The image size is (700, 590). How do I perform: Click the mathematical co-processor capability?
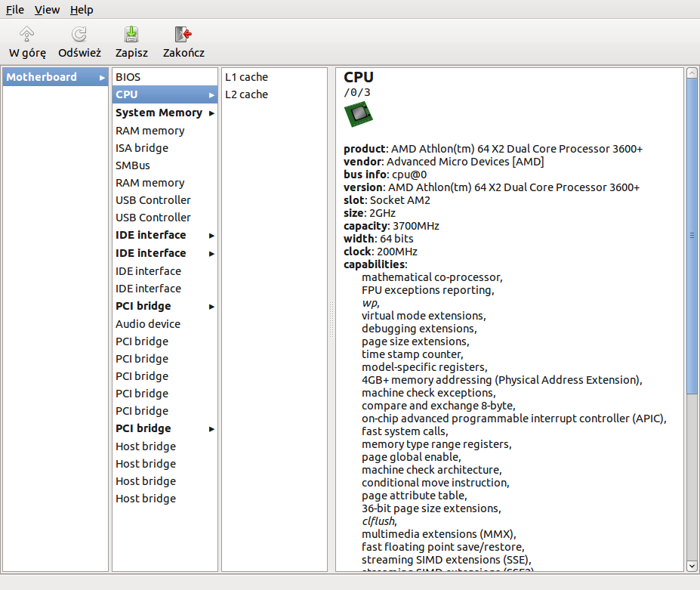pos(432,277)
